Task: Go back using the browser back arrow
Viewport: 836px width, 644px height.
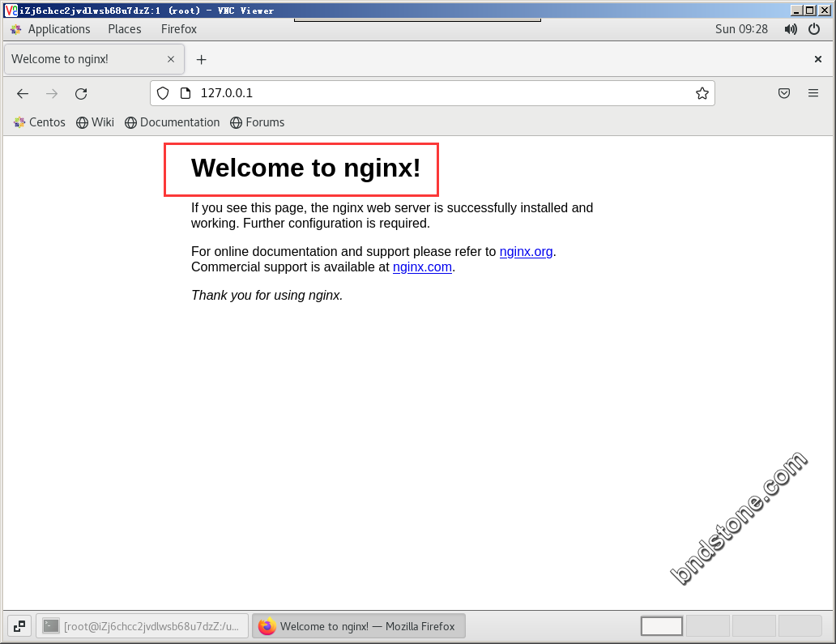Action: point(23,94)
